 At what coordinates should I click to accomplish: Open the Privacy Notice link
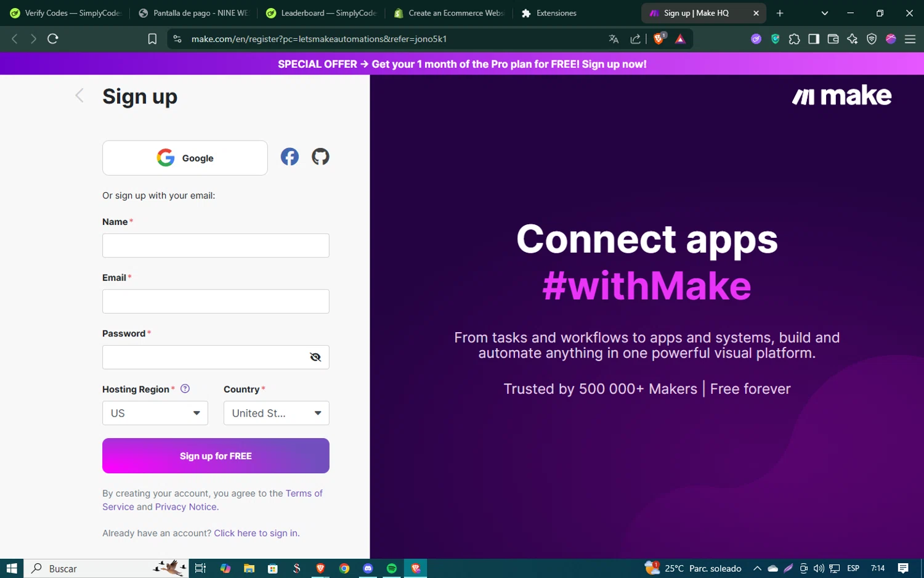[186, 507]
